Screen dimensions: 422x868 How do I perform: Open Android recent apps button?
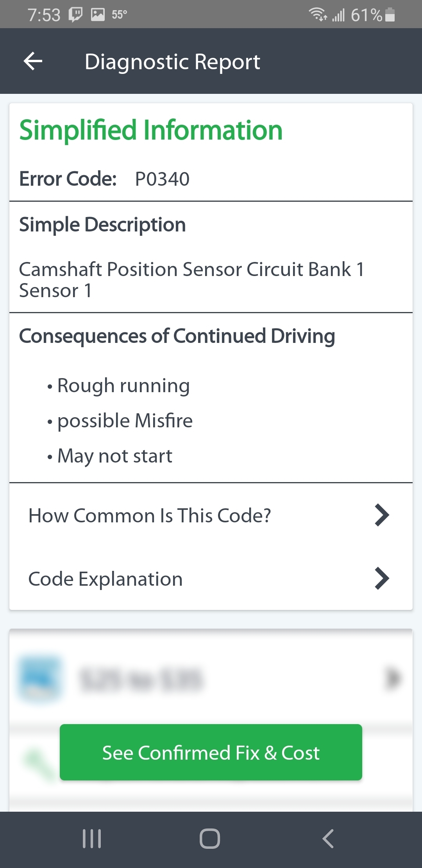[x=92, y=839]
